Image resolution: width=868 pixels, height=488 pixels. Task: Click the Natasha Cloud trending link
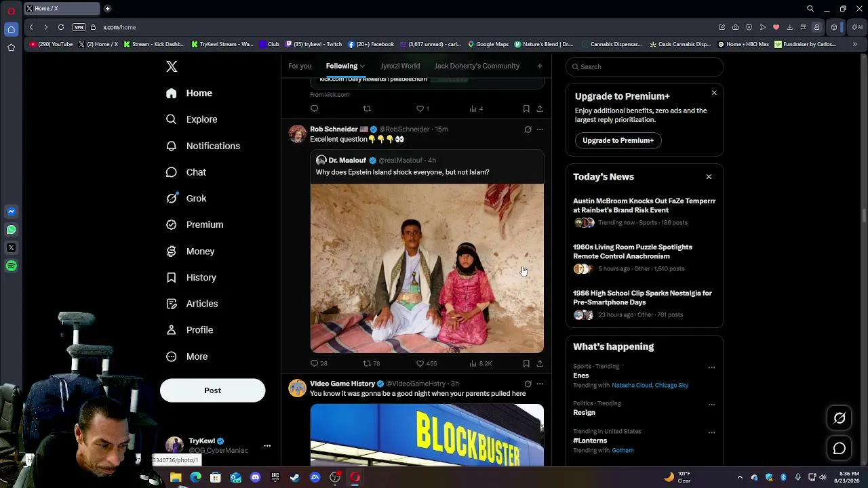tap(631, 385)
